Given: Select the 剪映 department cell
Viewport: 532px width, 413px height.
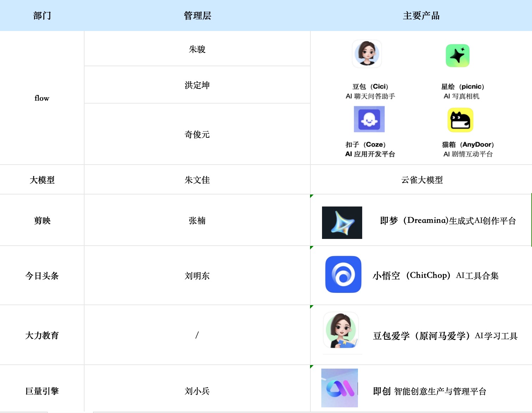Looking at the screenshot, I should pos(42,220).
